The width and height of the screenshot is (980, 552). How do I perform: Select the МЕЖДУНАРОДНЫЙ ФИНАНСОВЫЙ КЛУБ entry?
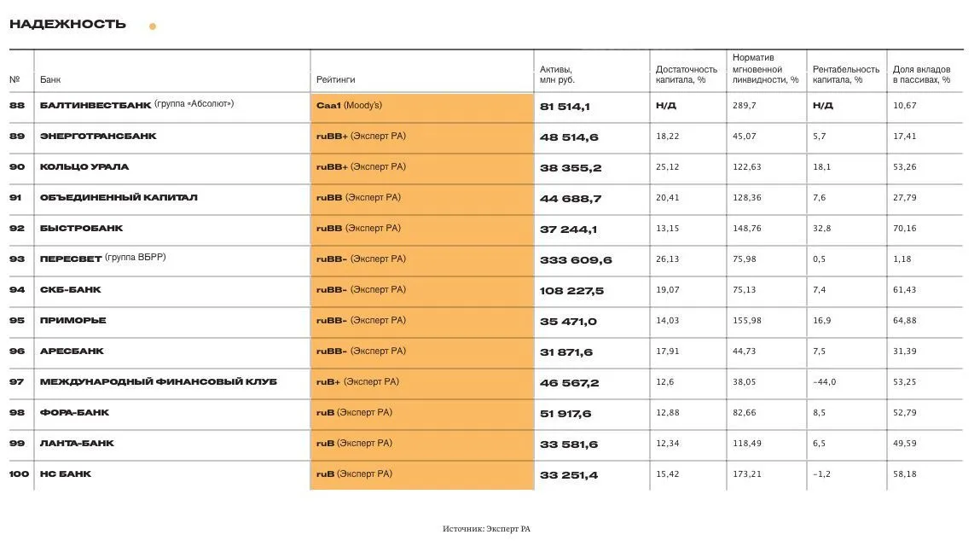point(158,381)
